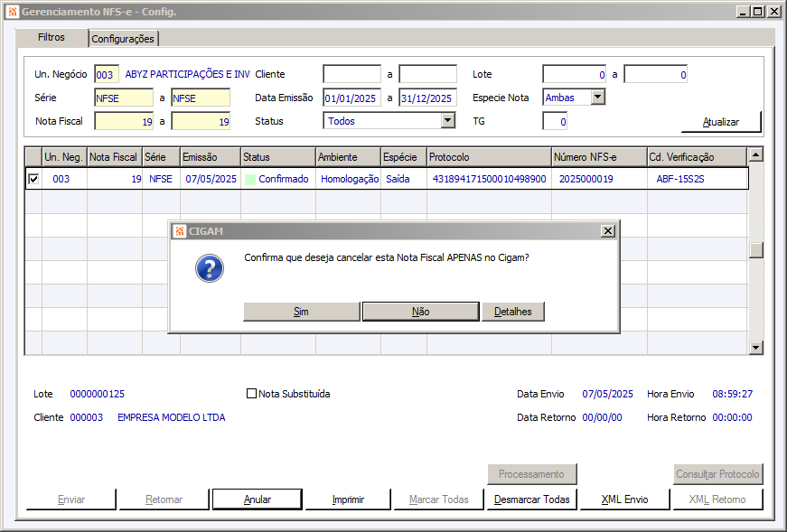Click NFS-e number 2025000019
This screenshot has width=787, height=532.
[x=586, y=179]
